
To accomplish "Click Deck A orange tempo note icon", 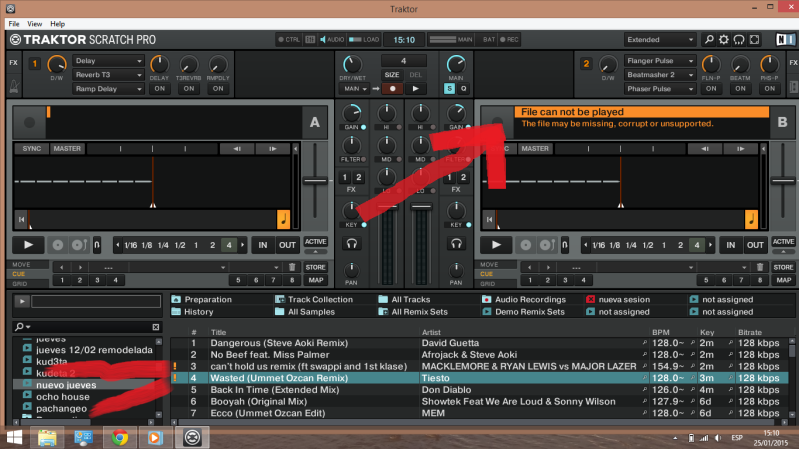I will click(x=283, y=219).
